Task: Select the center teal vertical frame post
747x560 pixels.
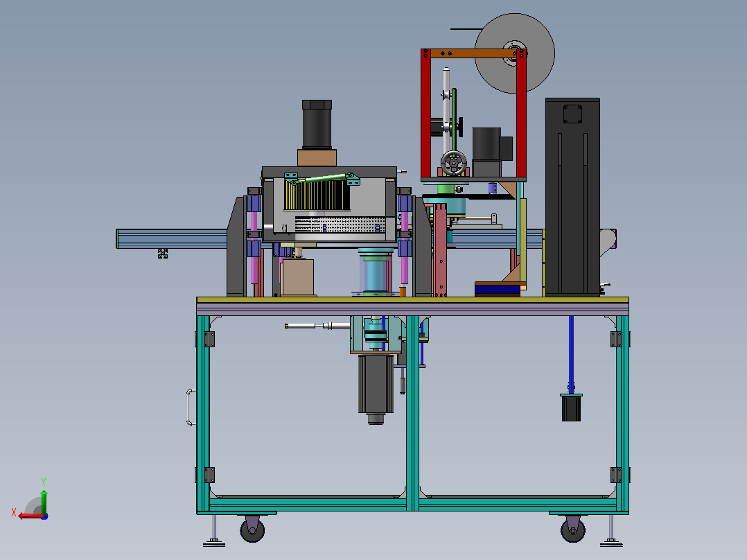Action: tap(412, 413)
